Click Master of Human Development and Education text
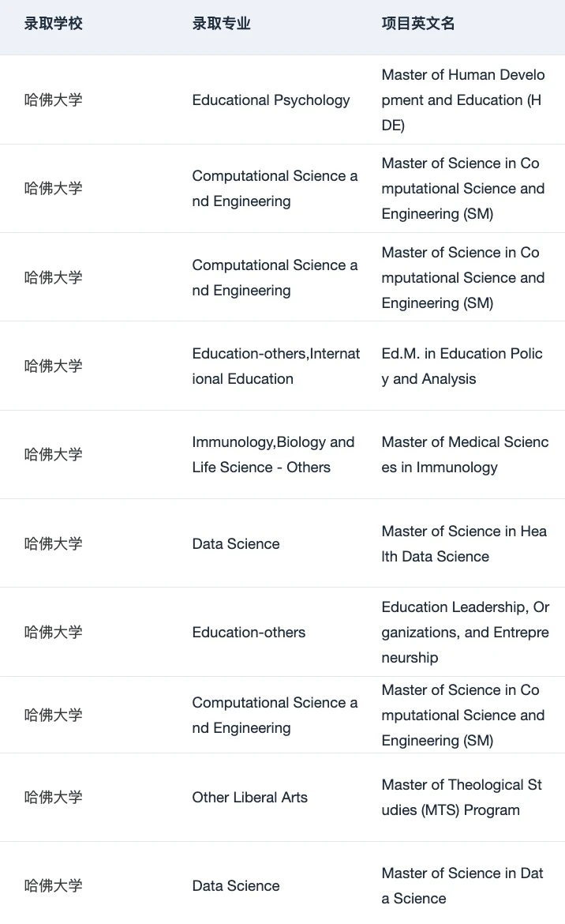This screenshot has height=924, width=565. tap(462, 100)
